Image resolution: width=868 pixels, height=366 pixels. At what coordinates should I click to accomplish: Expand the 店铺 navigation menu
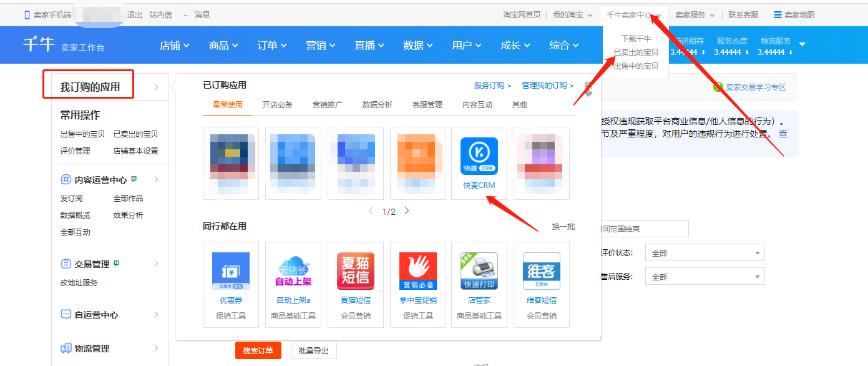click(x=175, y=45)
